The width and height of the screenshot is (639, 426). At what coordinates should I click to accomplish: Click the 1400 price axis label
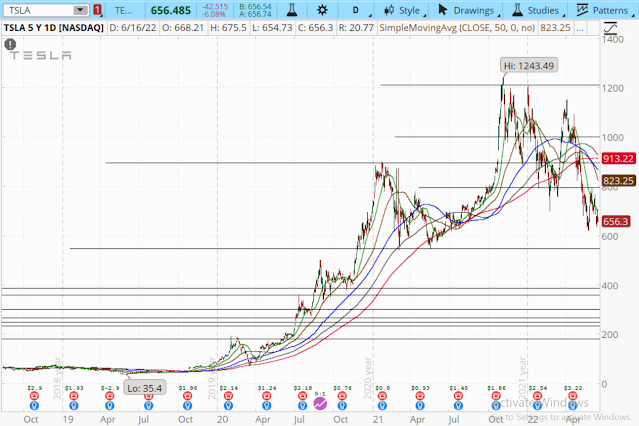pyautogui.click(x=613, y=40)
